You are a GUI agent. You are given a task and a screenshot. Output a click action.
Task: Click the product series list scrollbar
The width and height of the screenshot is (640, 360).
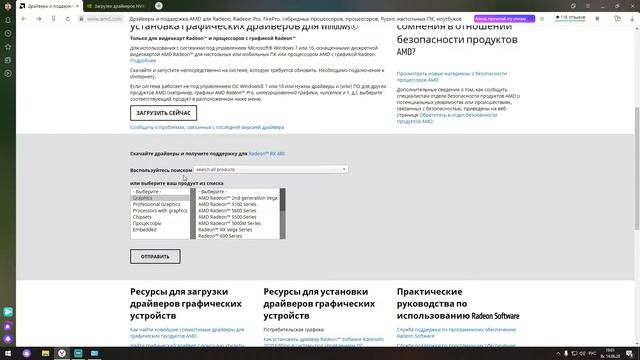[282, 213]
